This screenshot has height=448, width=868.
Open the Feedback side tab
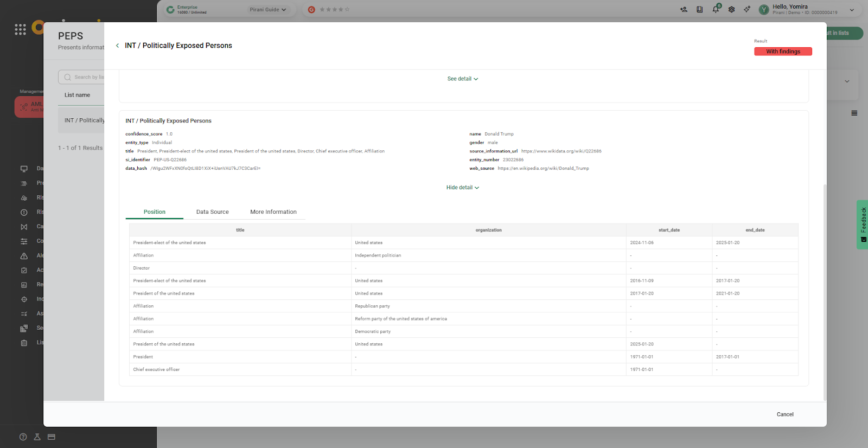863,225
